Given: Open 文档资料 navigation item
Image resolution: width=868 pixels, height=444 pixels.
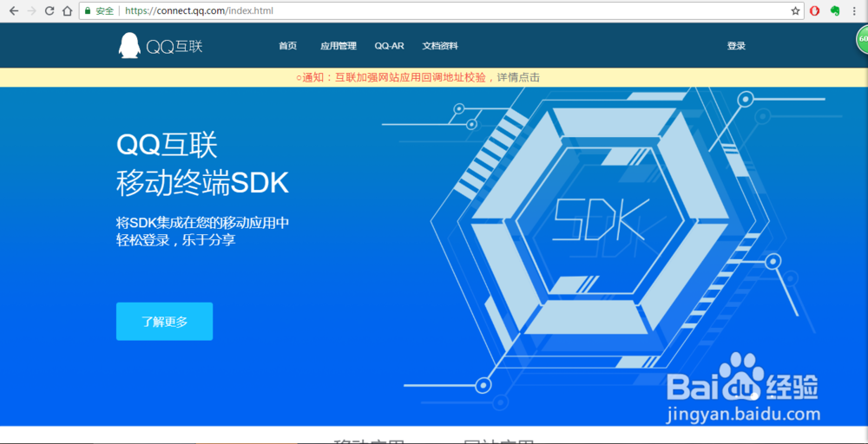Looking at the screenshot, I should 440,46.
